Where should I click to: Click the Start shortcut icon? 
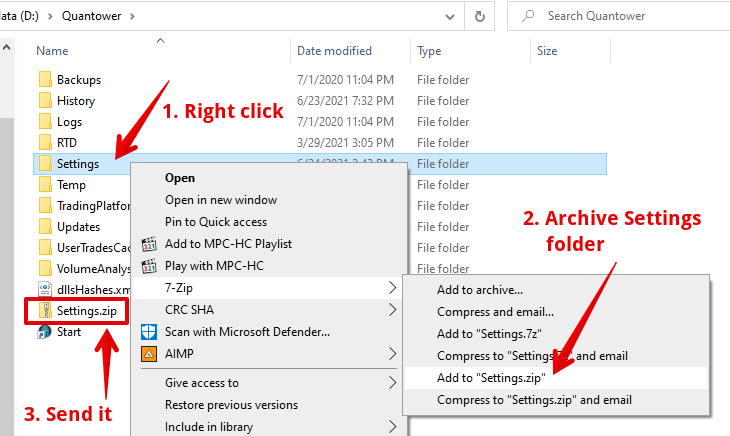[x=44, y=332]
